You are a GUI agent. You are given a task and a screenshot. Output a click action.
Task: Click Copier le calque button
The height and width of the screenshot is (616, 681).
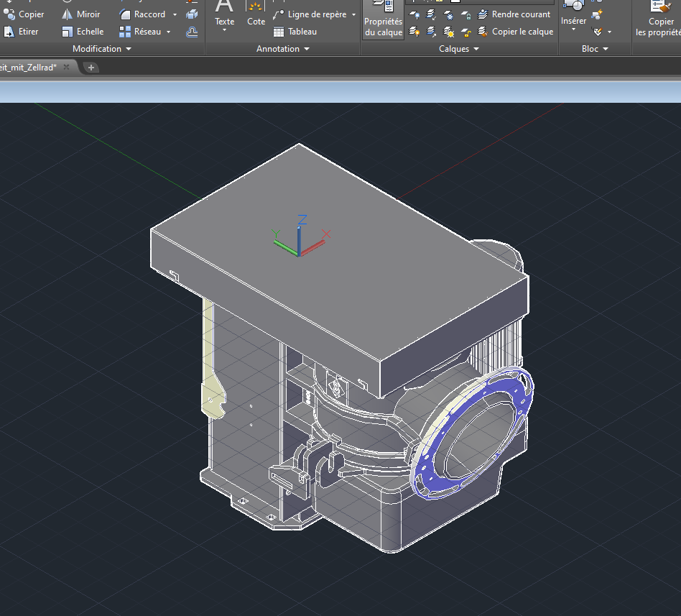515,32
